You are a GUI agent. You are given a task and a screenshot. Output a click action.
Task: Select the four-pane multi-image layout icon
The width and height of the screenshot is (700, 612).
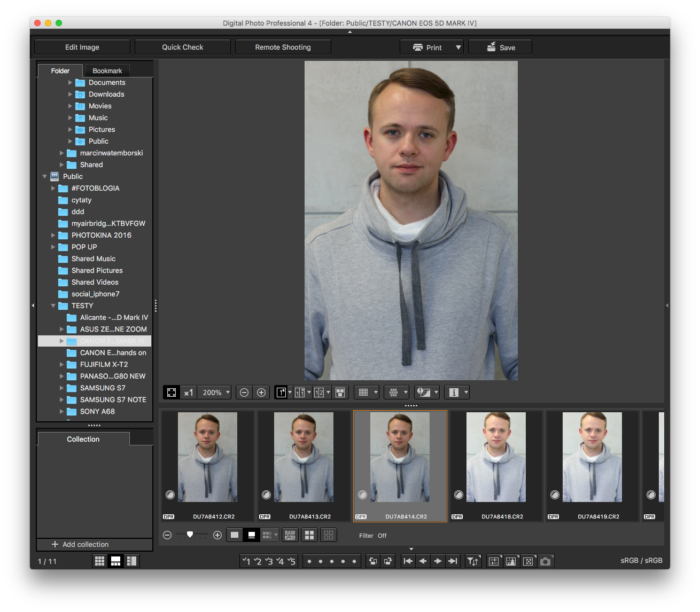(340, 393)
